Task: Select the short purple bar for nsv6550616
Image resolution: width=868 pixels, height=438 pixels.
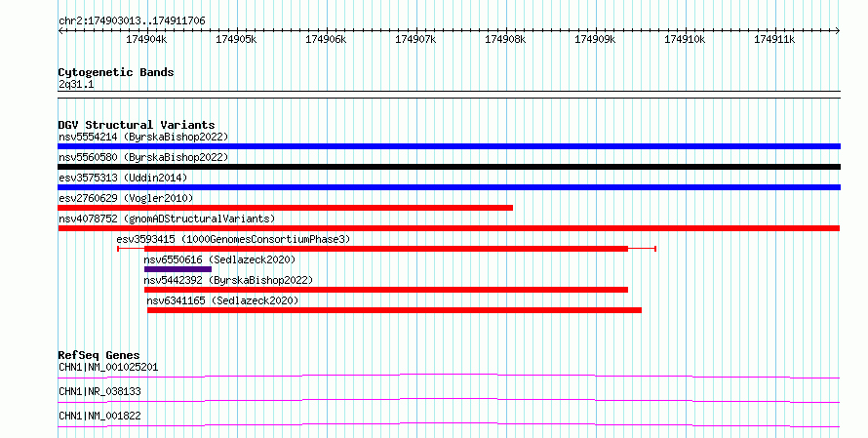Action: pos(178,269)
